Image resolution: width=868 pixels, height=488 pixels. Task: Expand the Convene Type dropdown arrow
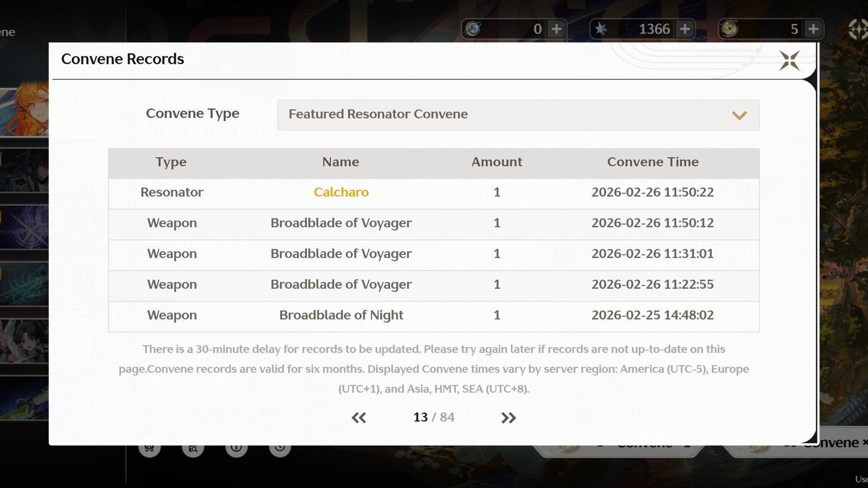pyautogui.click(x=739, y=115)
